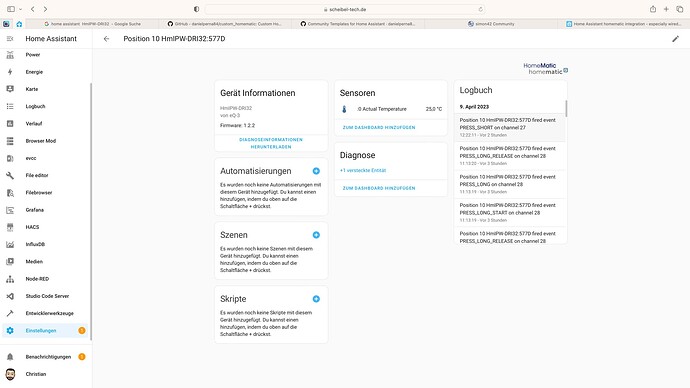The height and width of the screenshot is (388, 690).
Task: Click the 25,0 °C temperature value
Action: point(434,109)
